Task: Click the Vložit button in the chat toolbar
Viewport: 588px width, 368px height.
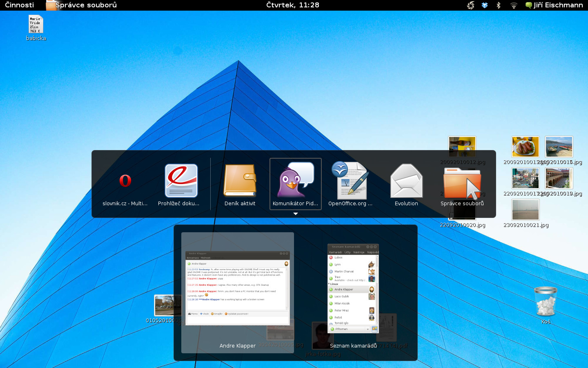Action: [x=205, y=314]
